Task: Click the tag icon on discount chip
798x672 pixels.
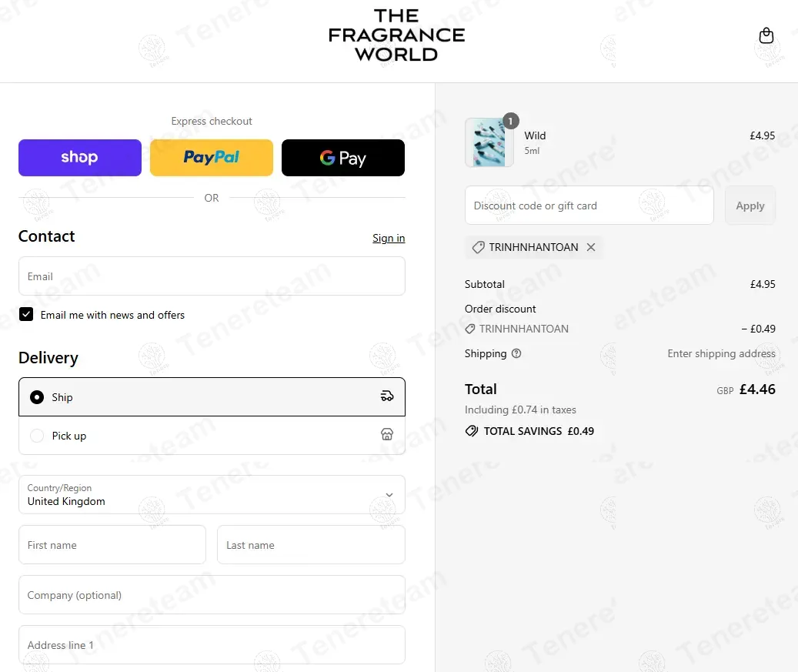Action: pos(478,247)
